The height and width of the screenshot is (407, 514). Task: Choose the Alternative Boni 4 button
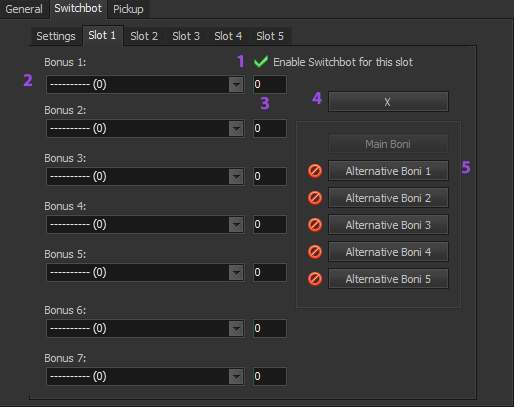(388, 252)
